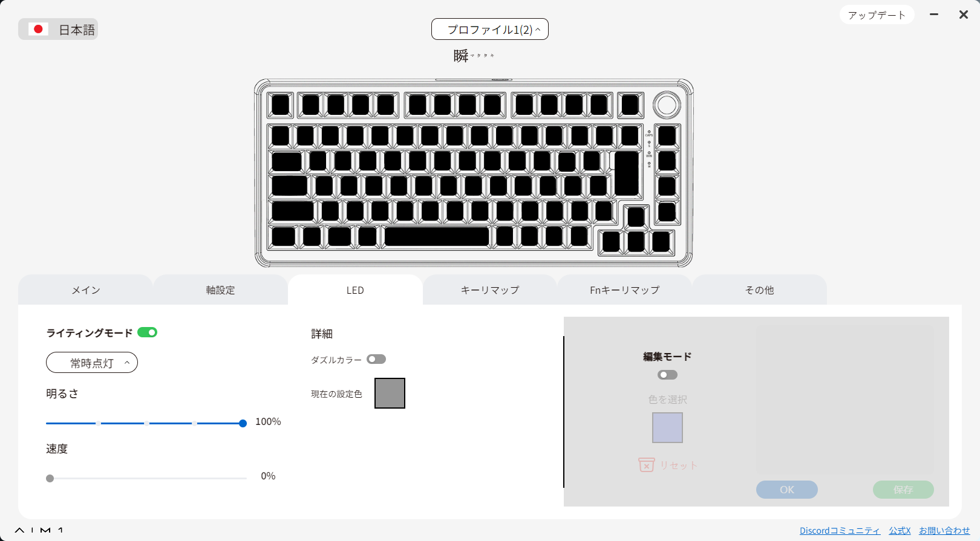Expand the 常時点灯 lighting mode dropdown
980x541 pixels.
pos(92,363)
